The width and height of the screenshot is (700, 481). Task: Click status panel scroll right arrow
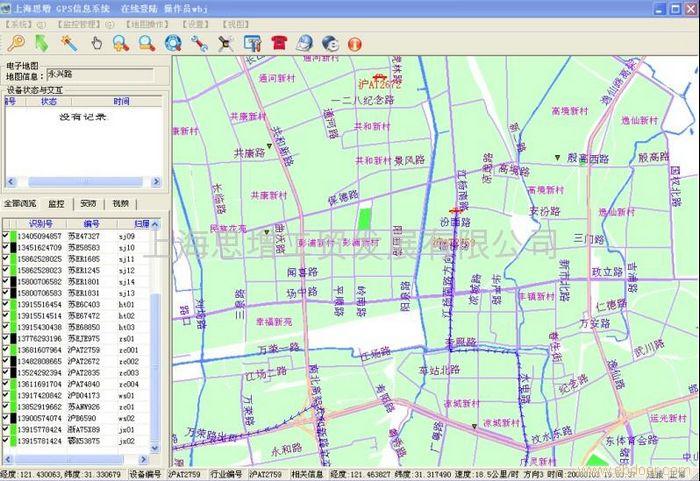[x=156, y=182]
